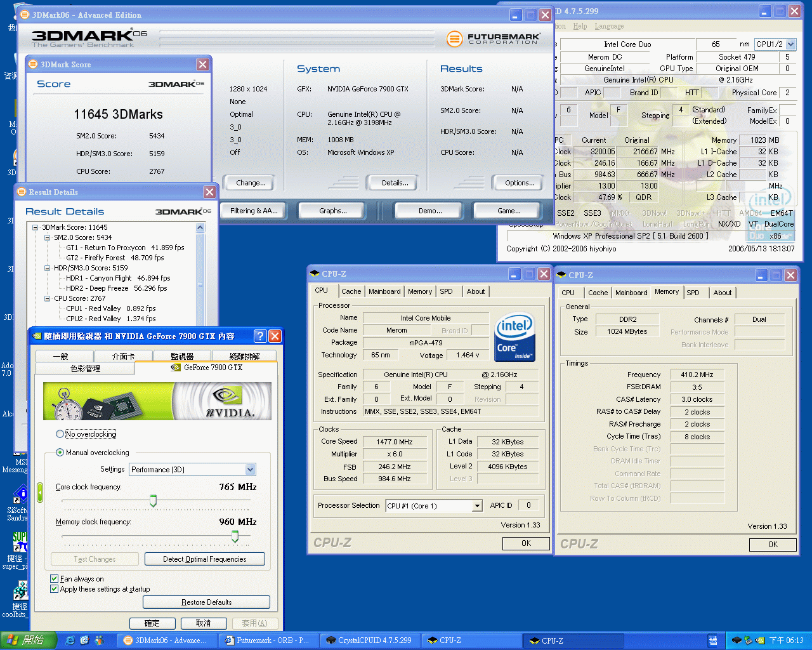Click the Result Details window title icon
812x650 pixels.
click(x=21, y=192)
